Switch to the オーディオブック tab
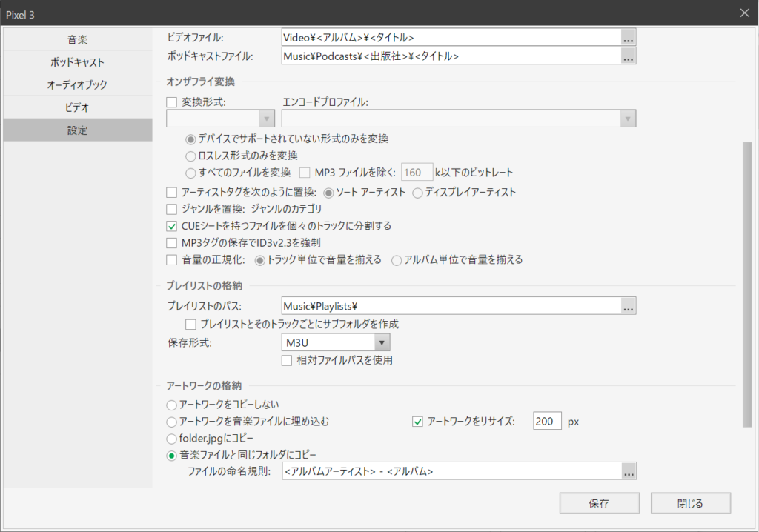Screen dimensions: 759x532 (77, 84)
